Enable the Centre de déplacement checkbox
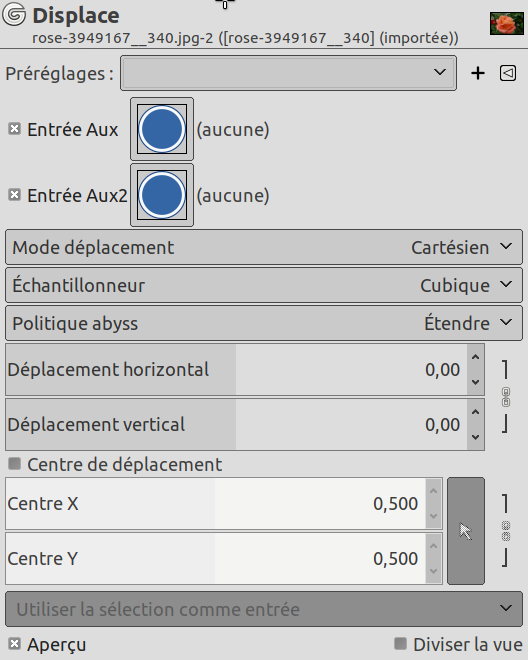 pos(14,464)
